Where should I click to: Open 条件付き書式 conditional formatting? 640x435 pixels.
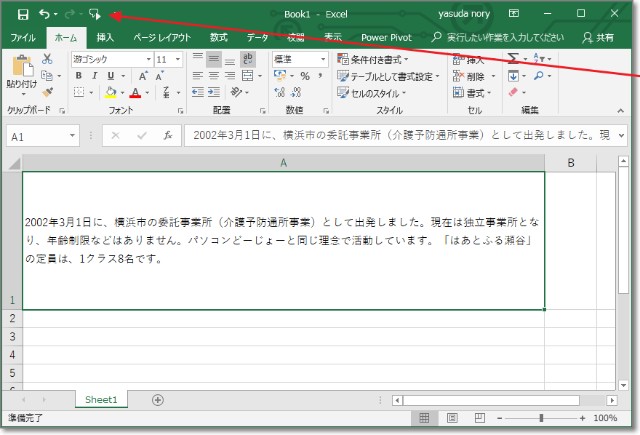(378, 59)
